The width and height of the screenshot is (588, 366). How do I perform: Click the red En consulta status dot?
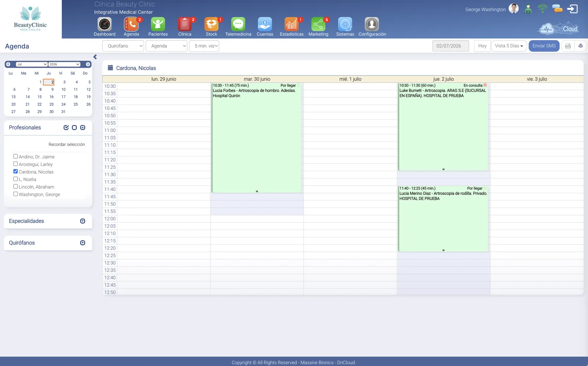485,85
